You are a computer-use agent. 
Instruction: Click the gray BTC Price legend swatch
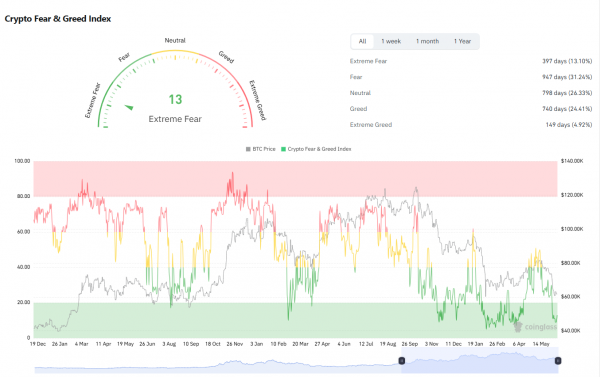[x=248, y=149]
